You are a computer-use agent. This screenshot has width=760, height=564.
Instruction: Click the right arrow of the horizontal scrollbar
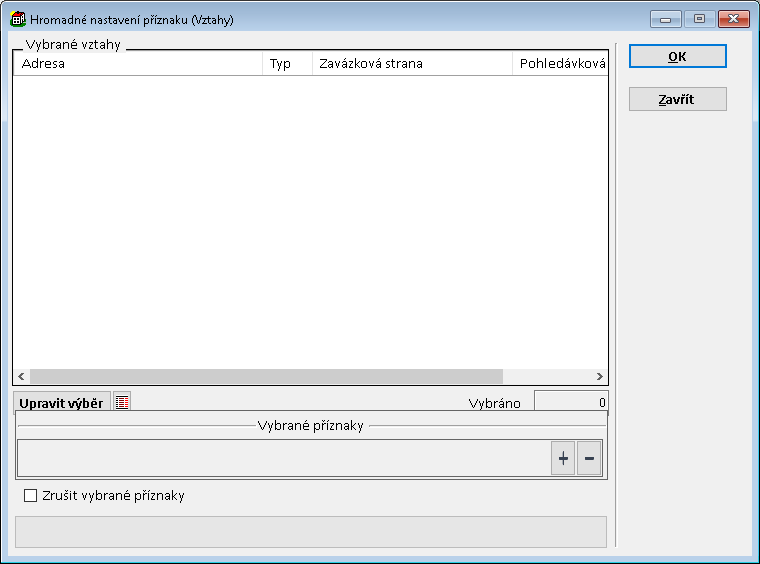pos(600,377)
